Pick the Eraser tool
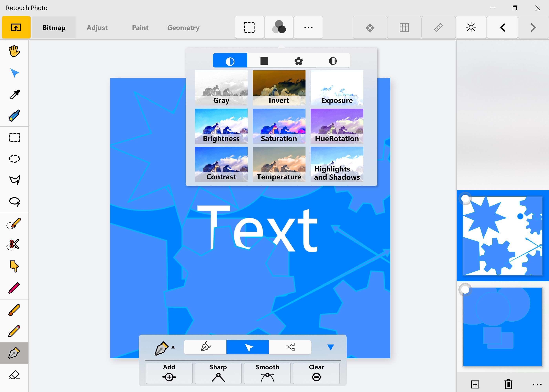The image size is (549, 392). [14, 375]
